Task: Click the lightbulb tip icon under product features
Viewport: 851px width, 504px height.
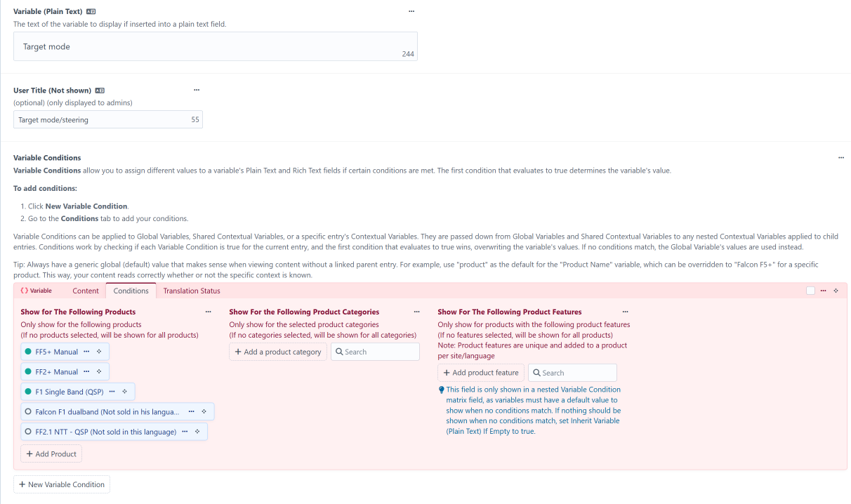Action: [441, 390]
